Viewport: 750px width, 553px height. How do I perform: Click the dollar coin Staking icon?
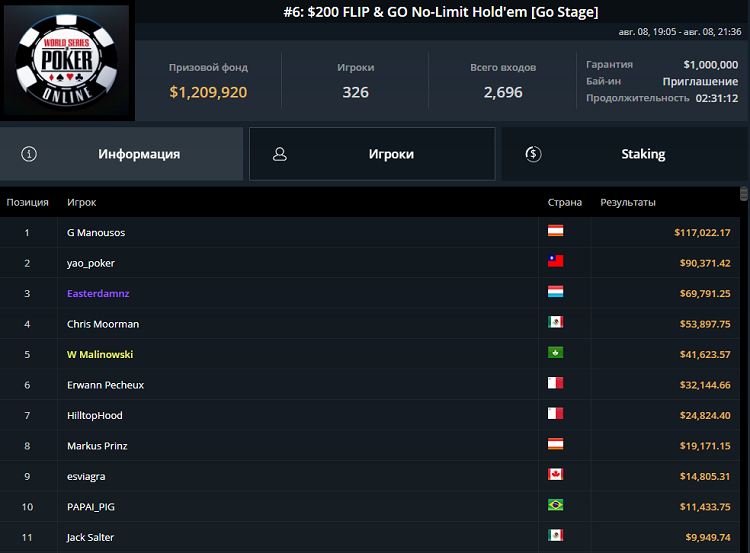(533, 154)
